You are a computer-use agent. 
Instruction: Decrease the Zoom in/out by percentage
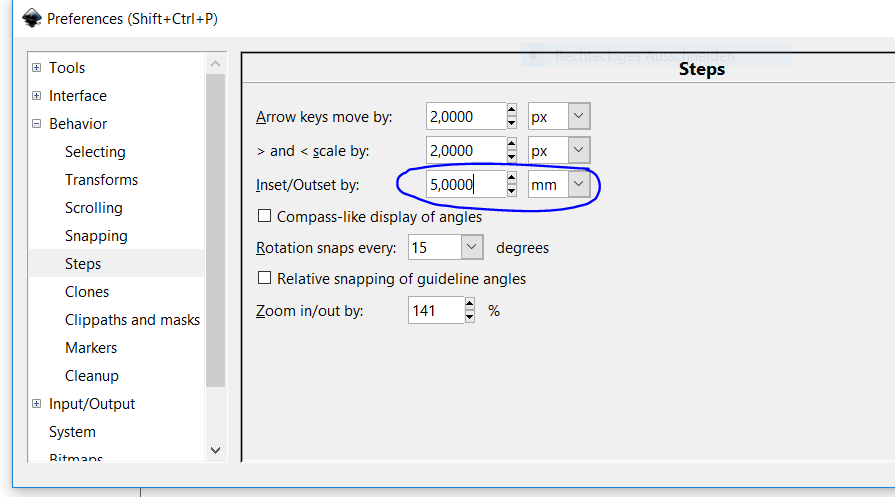469,317
